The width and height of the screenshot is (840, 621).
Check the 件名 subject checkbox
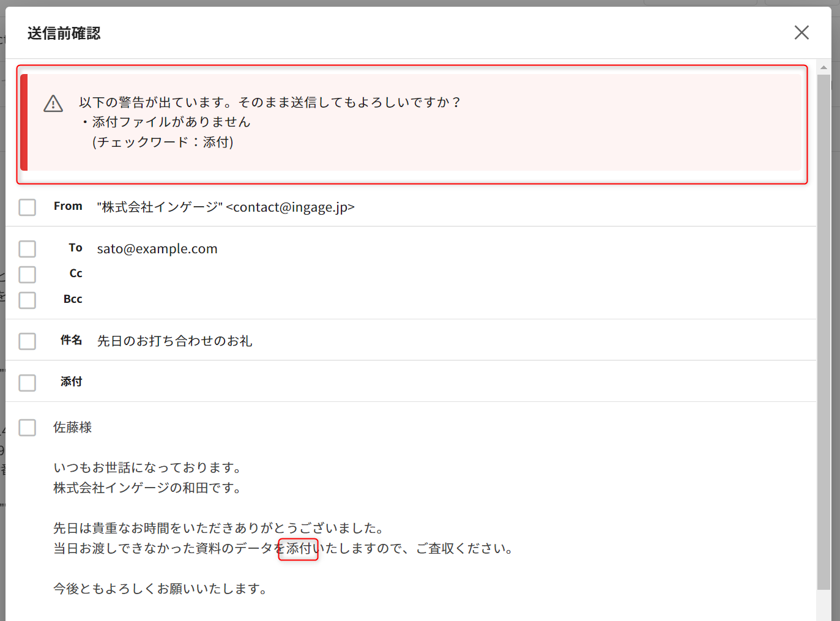tap(28, 341)
